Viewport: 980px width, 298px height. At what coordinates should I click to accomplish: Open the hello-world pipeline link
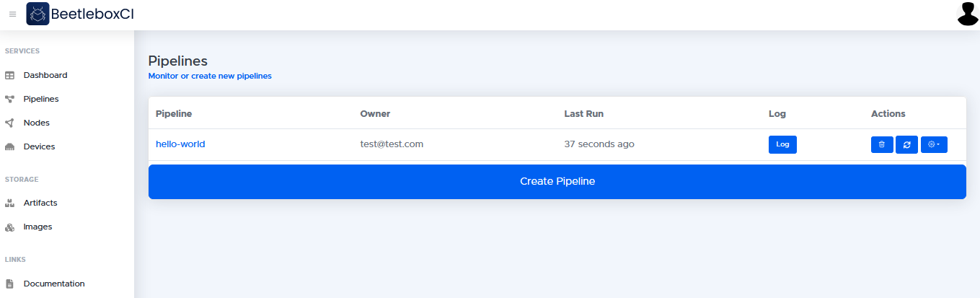click(x=180, y=144)
